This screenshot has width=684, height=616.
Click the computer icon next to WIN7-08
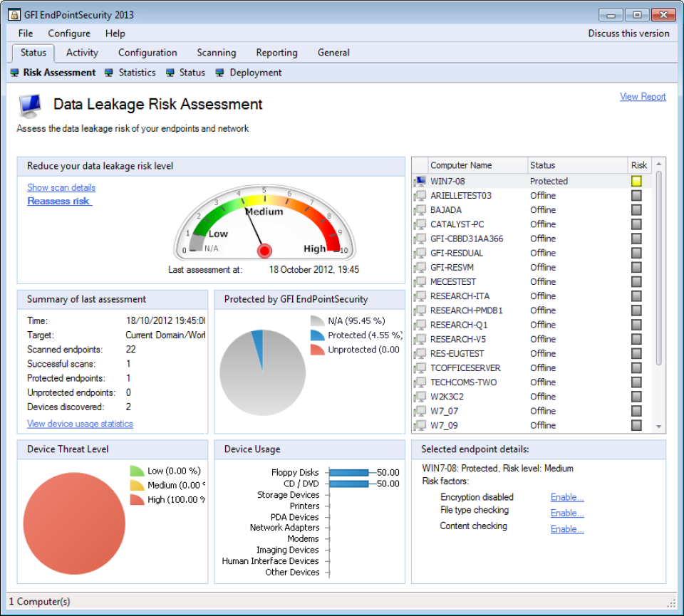(x=420, y=181)
